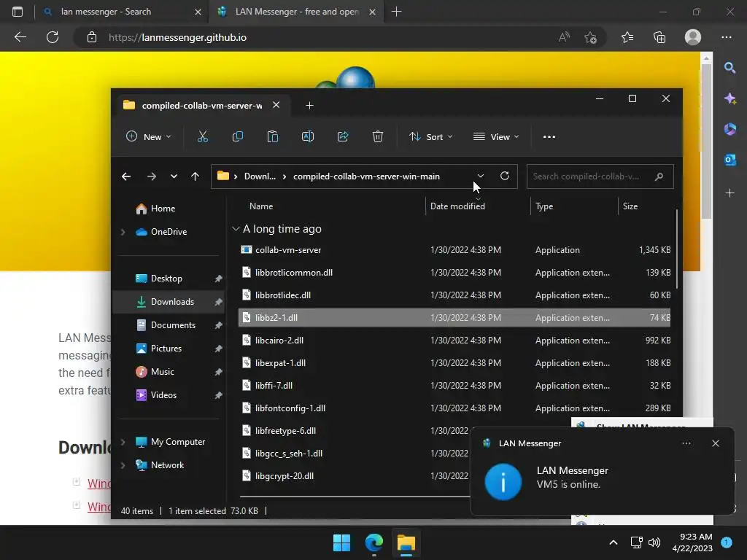Screen dimensions: 747x560
Task: Go forward in File Explorer navigation
Action: 152,176
